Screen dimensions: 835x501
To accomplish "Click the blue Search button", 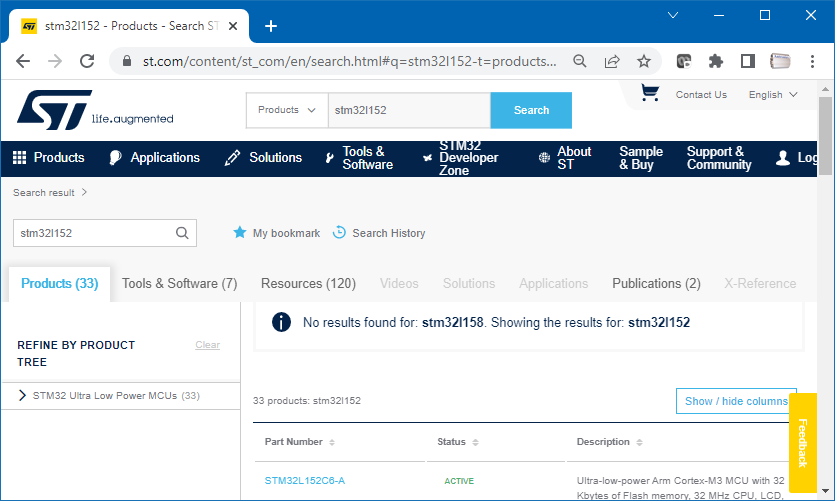I will coord(531,110).
